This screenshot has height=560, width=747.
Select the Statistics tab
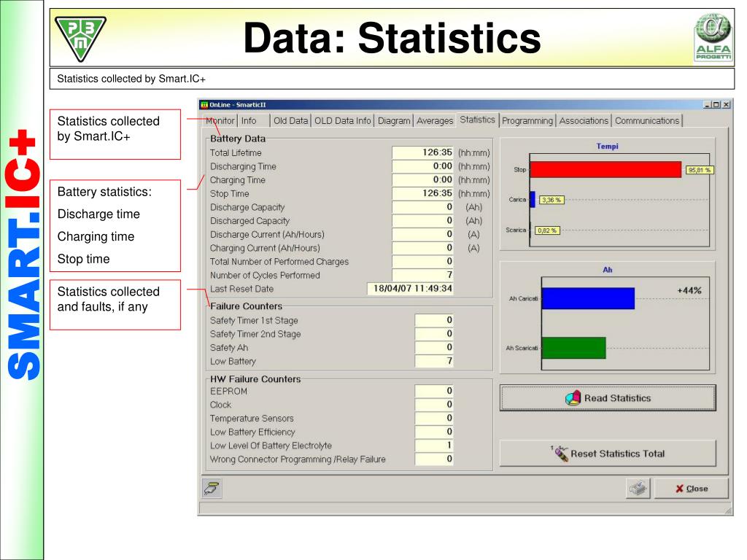(477, 120)
